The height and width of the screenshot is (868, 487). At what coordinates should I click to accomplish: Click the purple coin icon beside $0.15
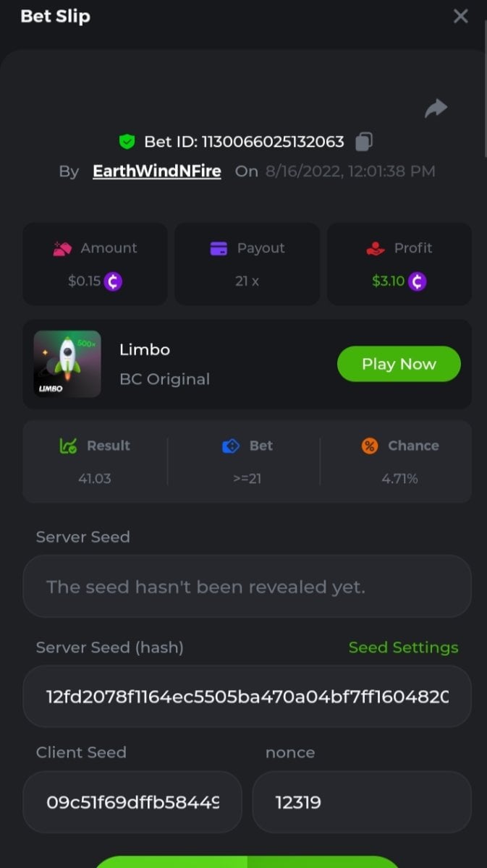click(x=113, y=281)
